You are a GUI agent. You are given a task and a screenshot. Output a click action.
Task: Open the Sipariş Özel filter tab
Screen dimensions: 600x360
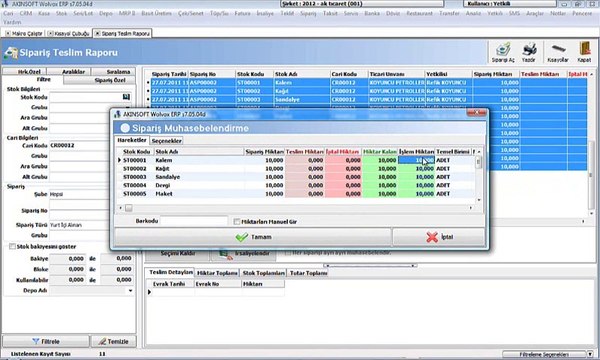pos(99,80)
